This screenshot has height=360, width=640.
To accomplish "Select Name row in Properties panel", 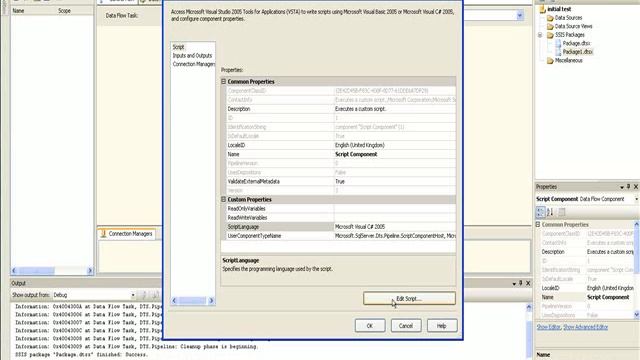I will pos(587,297).
